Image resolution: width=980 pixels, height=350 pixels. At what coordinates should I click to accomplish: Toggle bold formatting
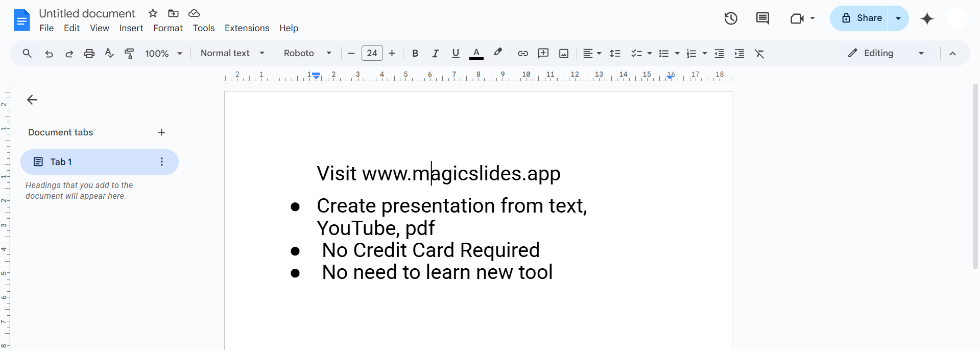[x=415, y=53]
